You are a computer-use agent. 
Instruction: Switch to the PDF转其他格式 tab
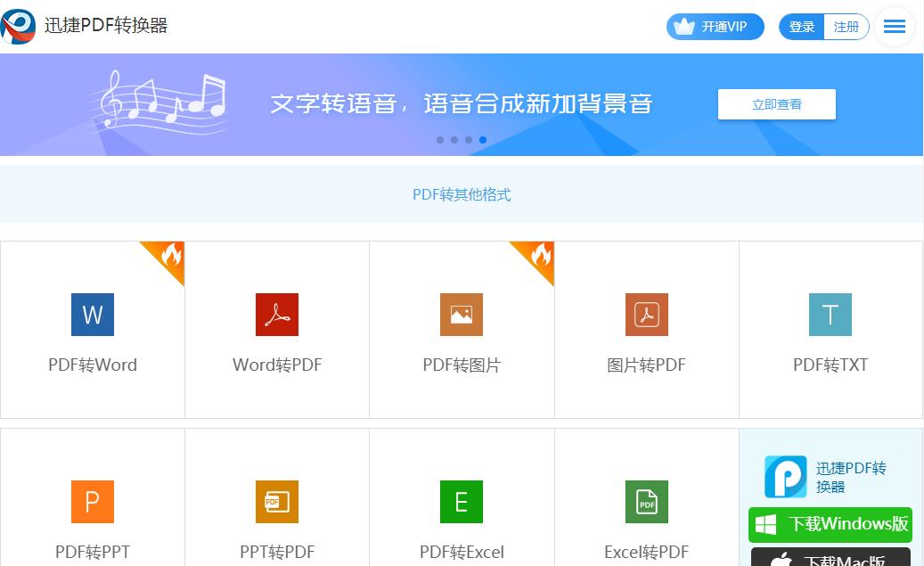point(462,193)
